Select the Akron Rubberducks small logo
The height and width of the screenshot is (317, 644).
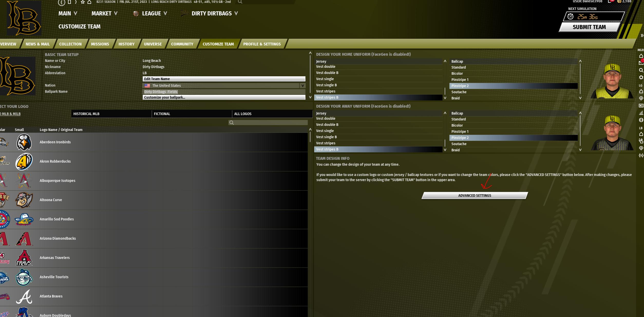click(24, 161)
